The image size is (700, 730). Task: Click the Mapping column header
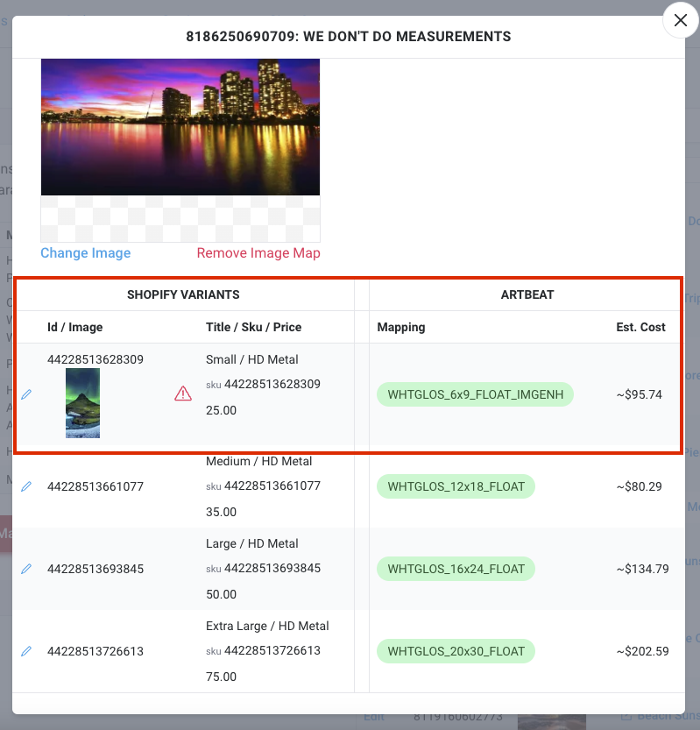pyautogui.click(x=401, y=327)
